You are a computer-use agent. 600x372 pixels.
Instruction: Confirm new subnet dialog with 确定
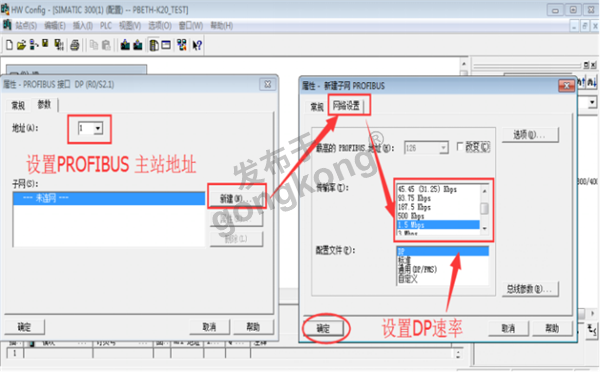pos(323,328)
